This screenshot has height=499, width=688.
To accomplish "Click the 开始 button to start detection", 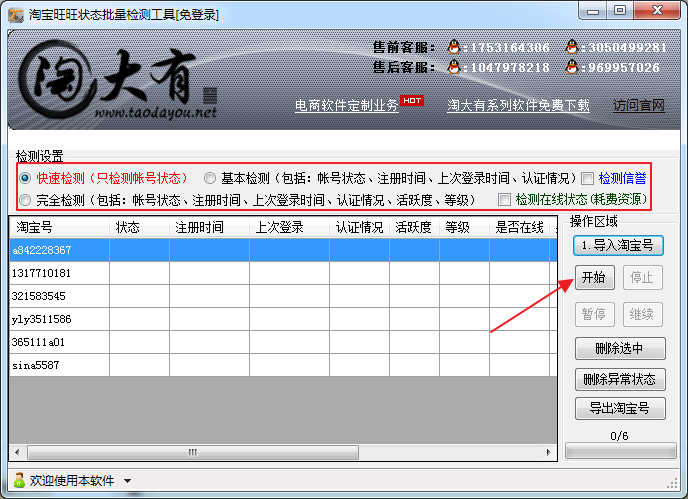I will pyautogui.click(x=595, y=277).
